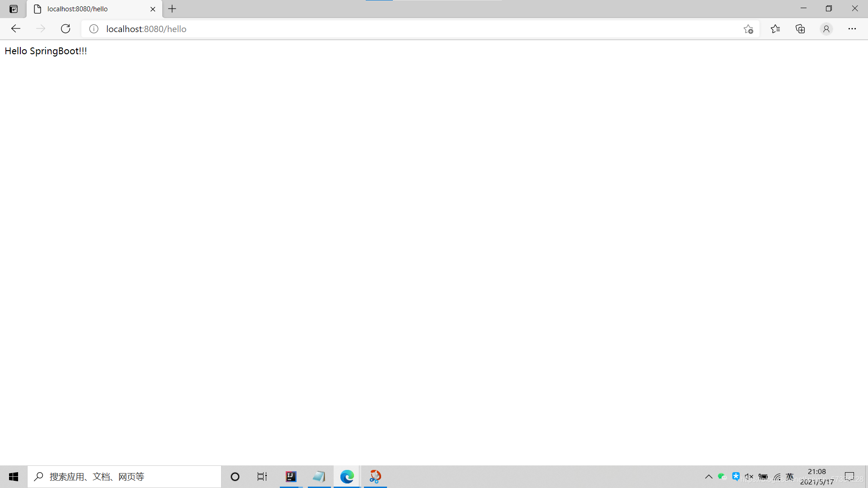The width and height of the screenshot is (868, 488).
Task: Switch to IntelliJ IDEA in taskbar
Action: tap(291, 477)
